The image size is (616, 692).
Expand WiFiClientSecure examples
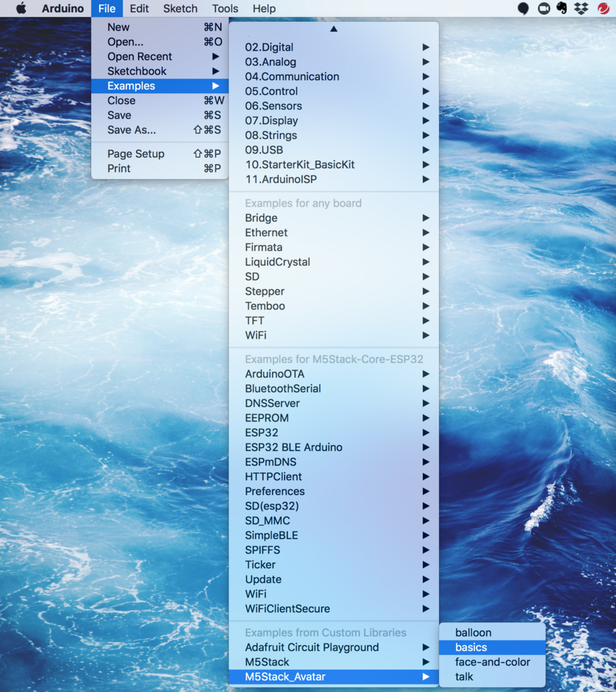point(334,609)
